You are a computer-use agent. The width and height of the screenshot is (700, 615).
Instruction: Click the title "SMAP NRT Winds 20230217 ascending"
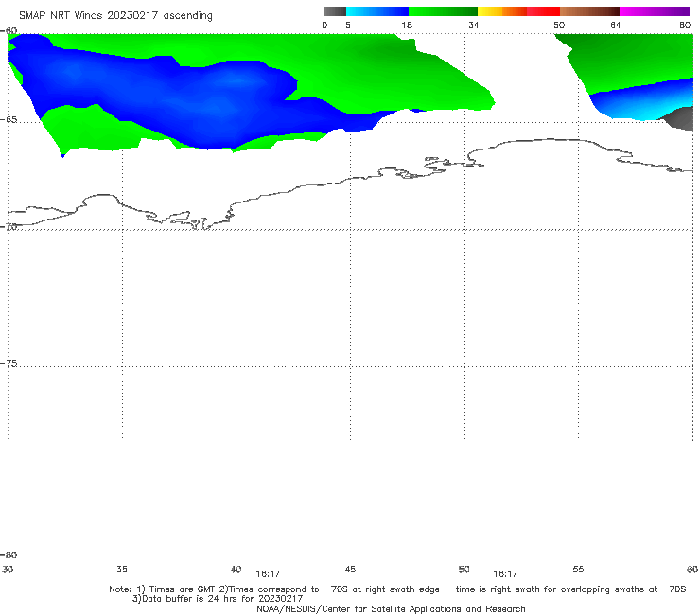coord(115,15)
